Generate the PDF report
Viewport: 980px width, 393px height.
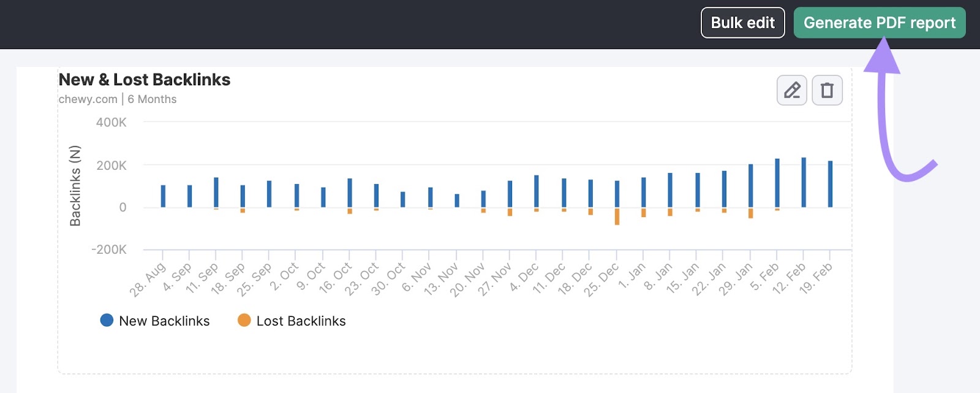coord(879,23)
